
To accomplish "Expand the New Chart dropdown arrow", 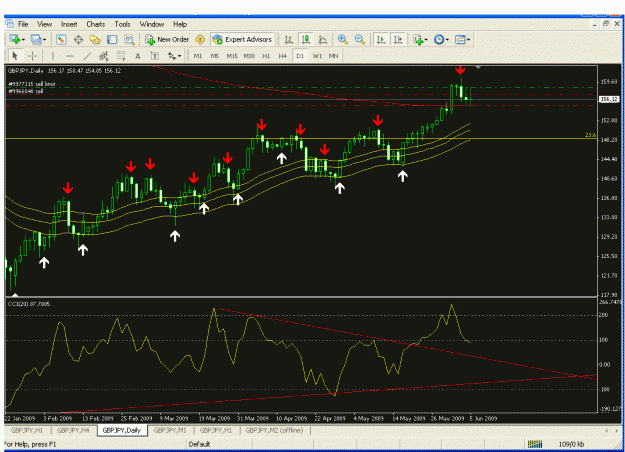I will (x=24, y=40).
